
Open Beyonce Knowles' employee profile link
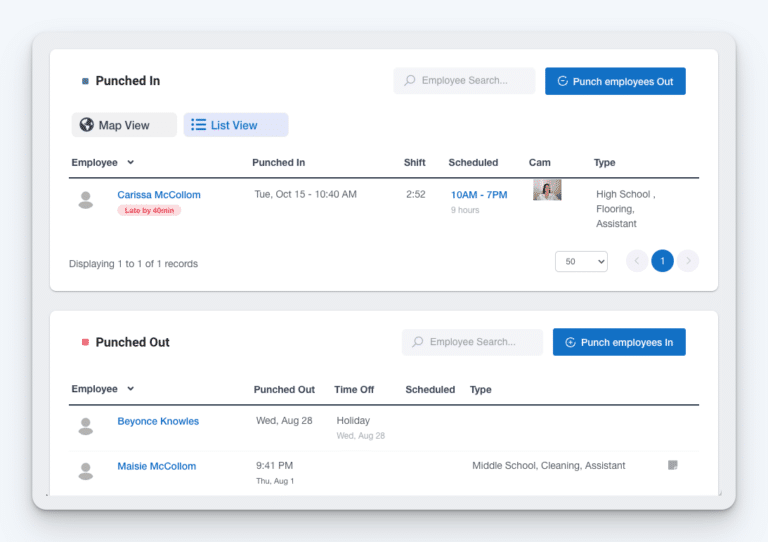click(158, 421)
